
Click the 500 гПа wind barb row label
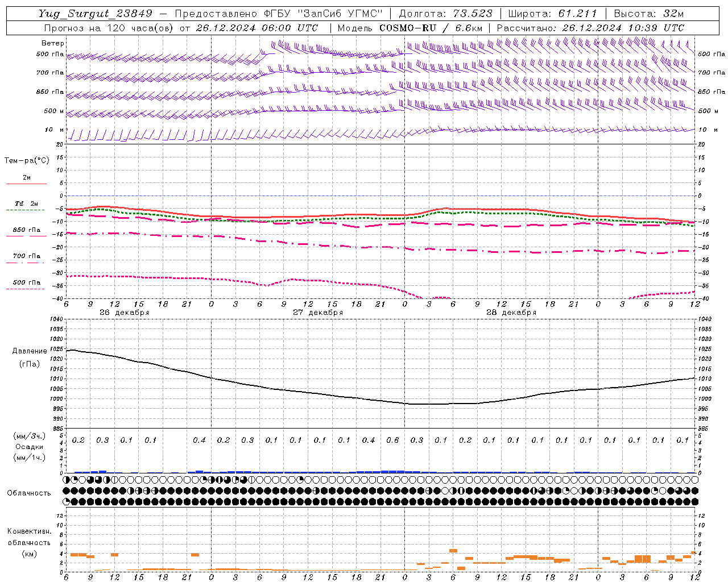49,54
